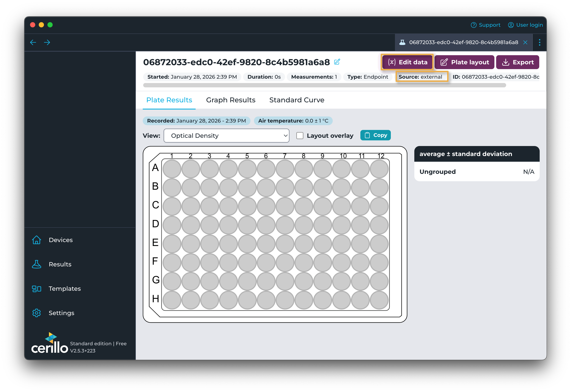
Task: Select well A1 on the plate
Action: pyautogui.click(x=172, y=169)
